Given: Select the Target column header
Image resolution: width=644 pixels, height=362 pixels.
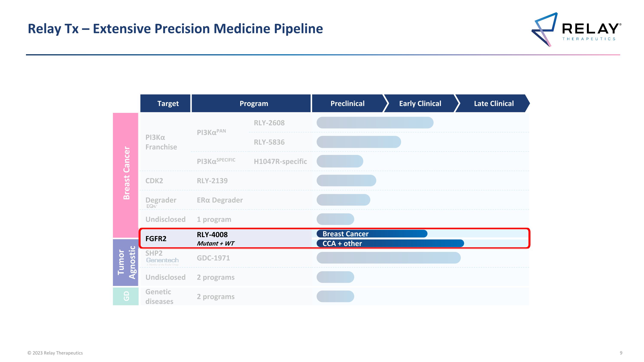Looking at the screenshot, I should click(168, 103).
